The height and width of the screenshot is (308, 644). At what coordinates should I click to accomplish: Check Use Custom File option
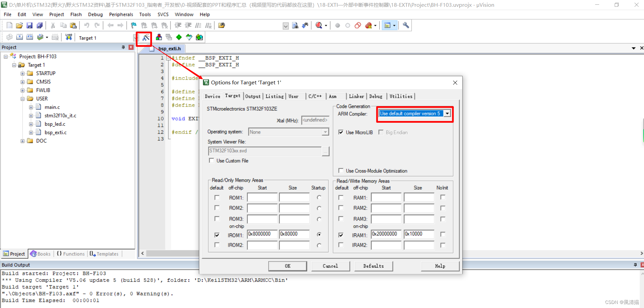tap(211, 161)
